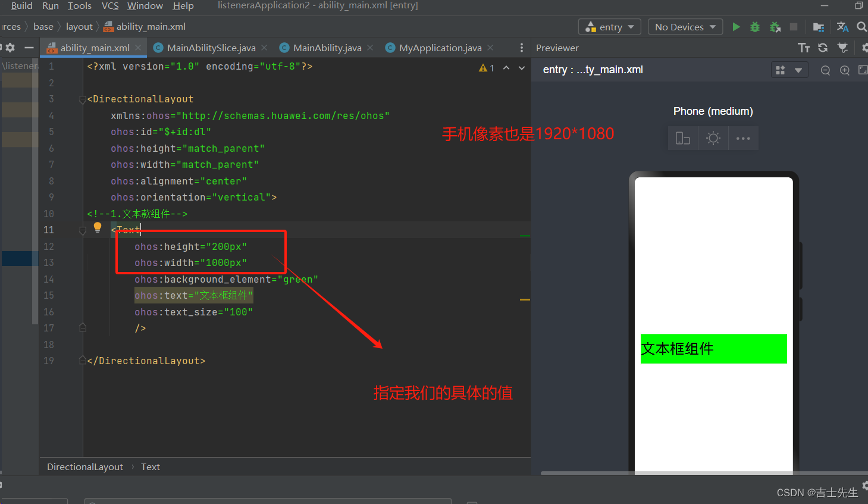868x504 pixels.
Task: Click line number 15 in the gutter
Action: pyautogui.click(x=49, y=296)
